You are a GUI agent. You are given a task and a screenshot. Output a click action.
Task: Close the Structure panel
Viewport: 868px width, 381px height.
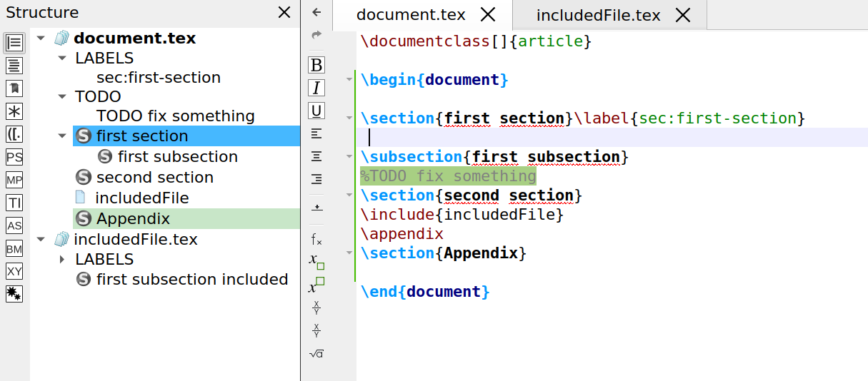(284, 13)
